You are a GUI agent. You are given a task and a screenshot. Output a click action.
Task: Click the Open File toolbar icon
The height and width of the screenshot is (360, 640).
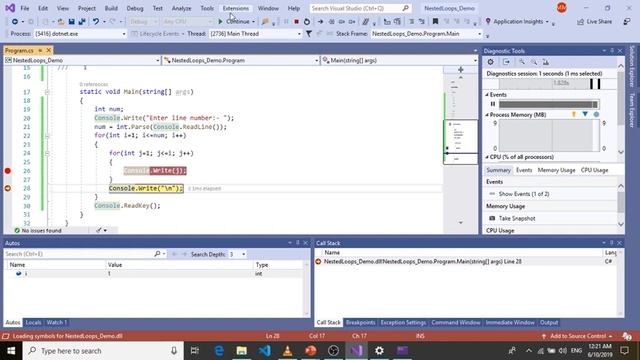(61, 22)
